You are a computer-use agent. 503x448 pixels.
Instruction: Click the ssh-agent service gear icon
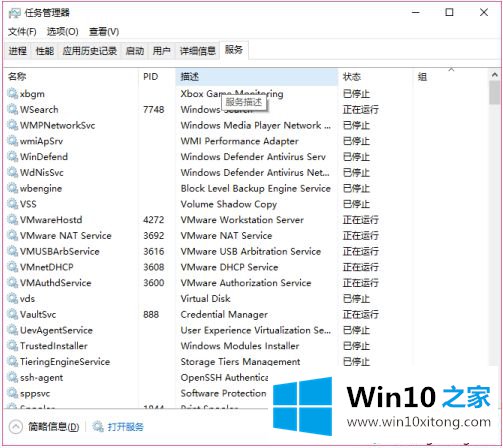coord(12,378)
